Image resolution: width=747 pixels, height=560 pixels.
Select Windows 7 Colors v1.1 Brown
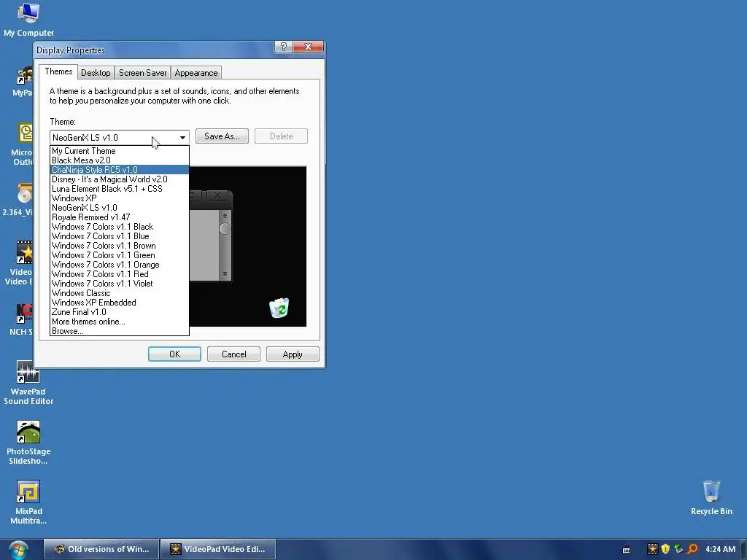click(x=120, y=246)
